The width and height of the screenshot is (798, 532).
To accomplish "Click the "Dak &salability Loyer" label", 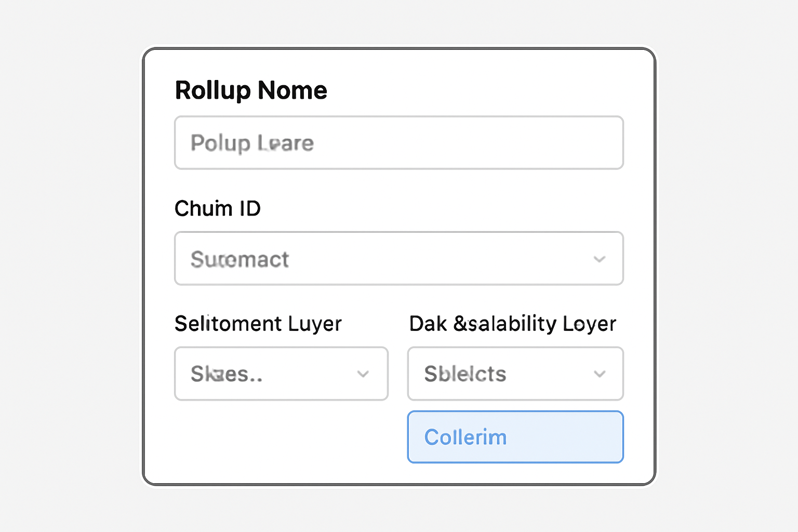I will point(512,324).
